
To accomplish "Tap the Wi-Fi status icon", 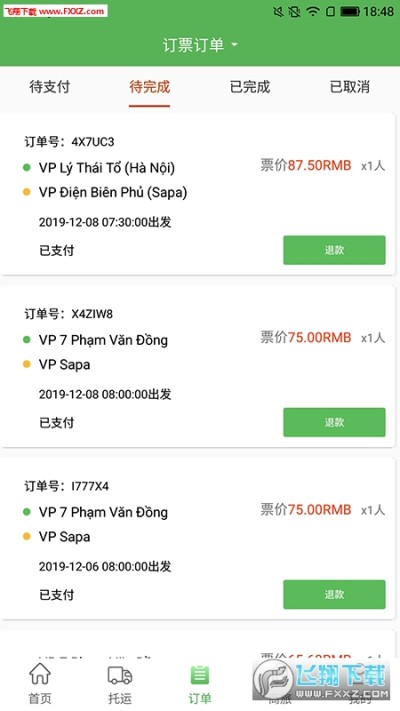I will (312, 11).
